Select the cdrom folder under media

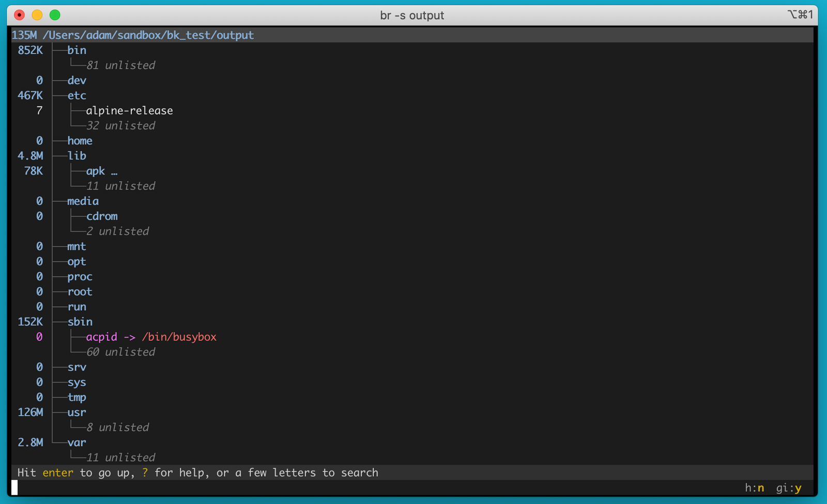pos(102,216)
